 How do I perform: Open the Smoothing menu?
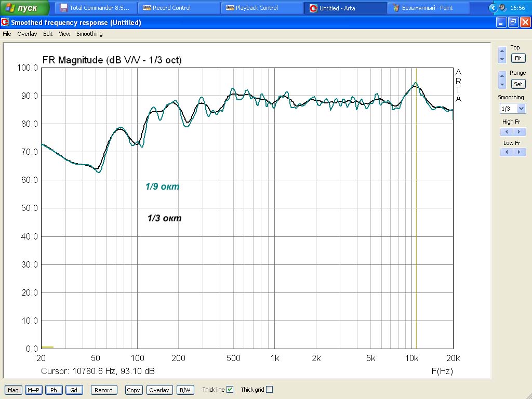[x=89, y=34]
